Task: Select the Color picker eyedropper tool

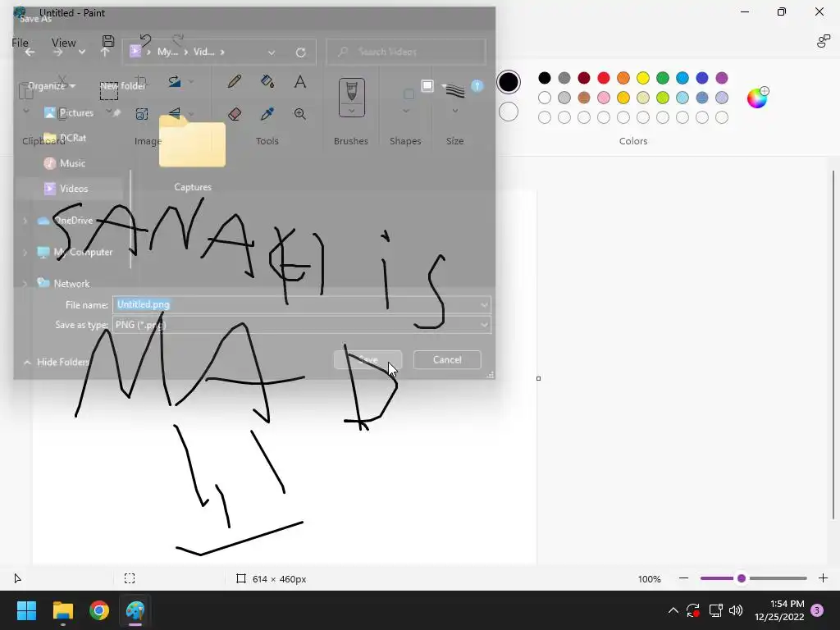Action: point(267,113)
